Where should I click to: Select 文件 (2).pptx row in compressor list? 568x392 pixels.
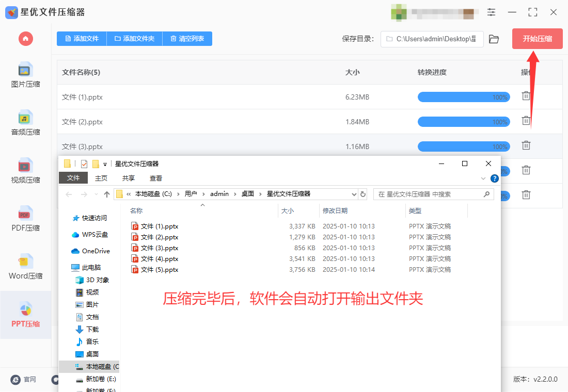(x=309, y=122)
